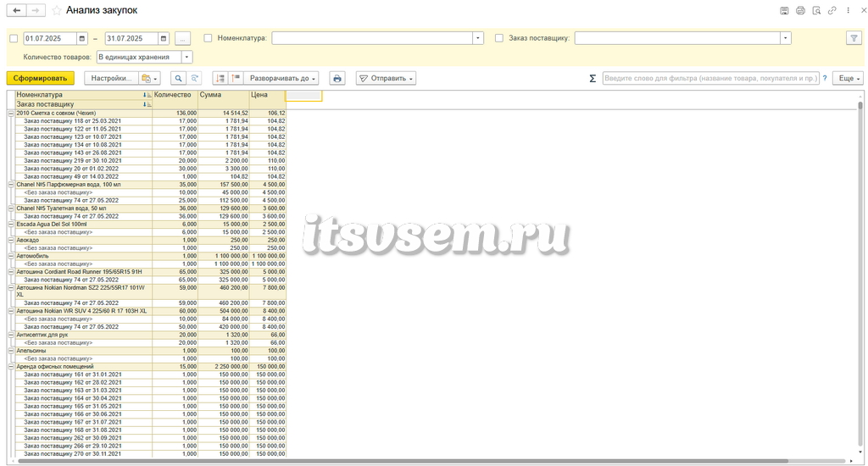
Task: Open the Отправить dropdown menu
Action: pyautogui.click(x=386, y=79)
